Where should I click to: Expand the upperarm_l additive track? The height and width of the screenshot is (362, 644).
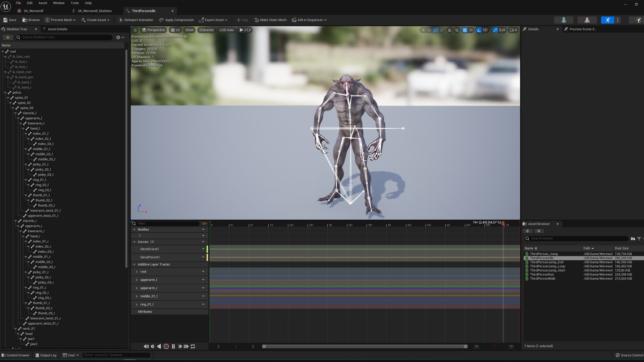click(x=137, y=280)
